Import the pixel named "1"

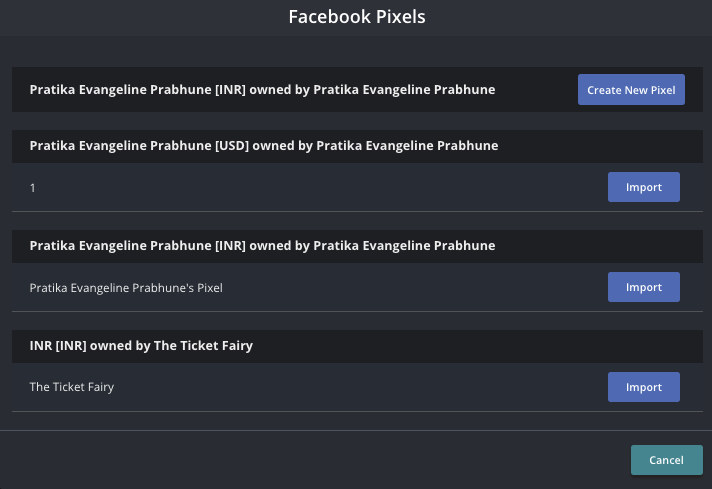[x=643, y=187]
